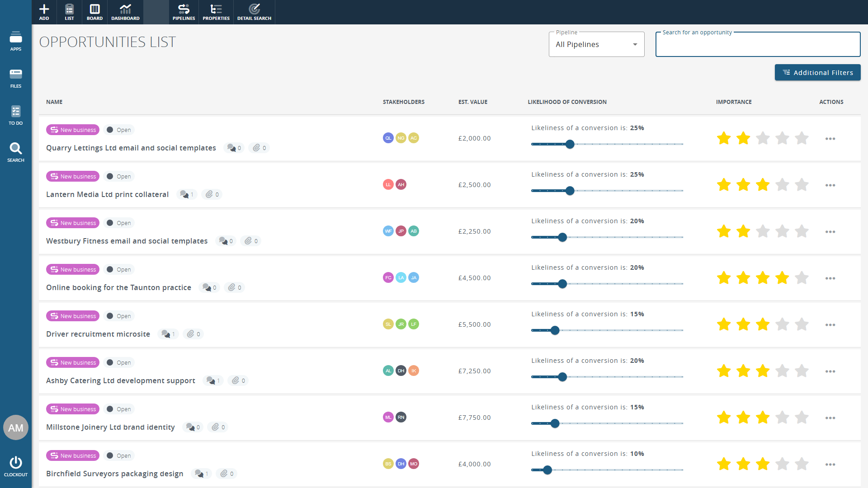This screenshot has width=868, height=488.
Task: Click Additional Filters button
Action: point(817,72)
